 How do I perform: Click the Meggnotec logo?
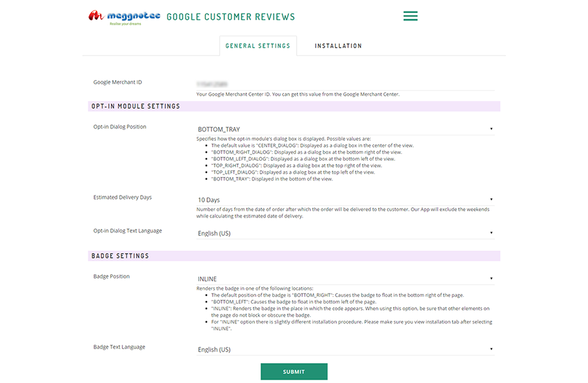coord(124,18)
